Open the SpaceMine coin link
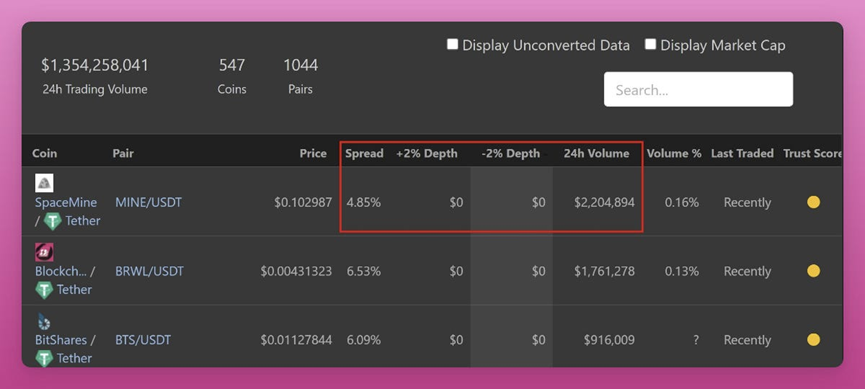Screen dimensions: 865x389 pyautogui.click(x=66, y=203)
